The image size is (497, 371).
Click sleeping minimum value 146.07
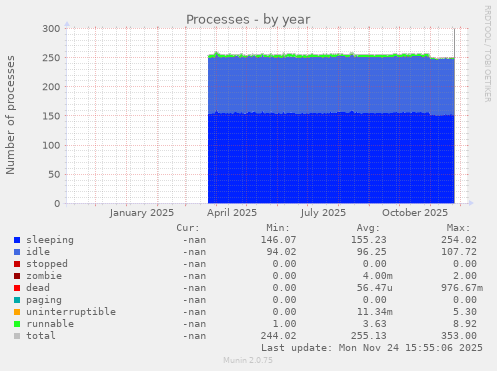pos(278,240)
